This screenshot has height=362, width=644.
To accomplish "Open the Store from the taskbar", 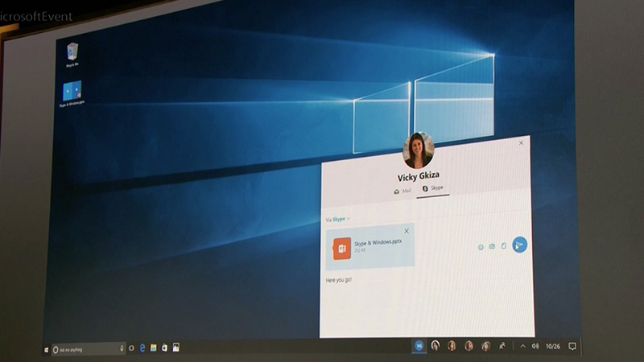I will click(x=164, y=348).
